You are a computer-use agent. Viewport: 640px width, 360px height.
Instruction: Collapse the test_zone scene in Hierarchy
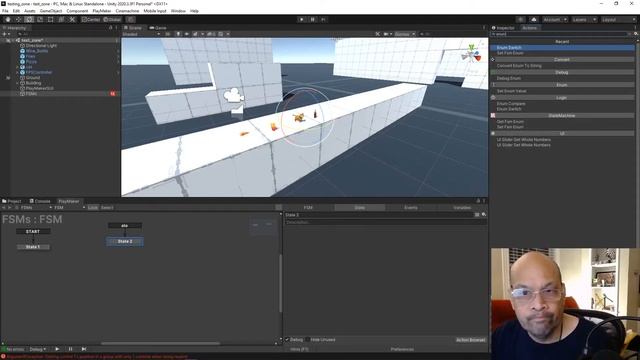[x=13, y=40]
